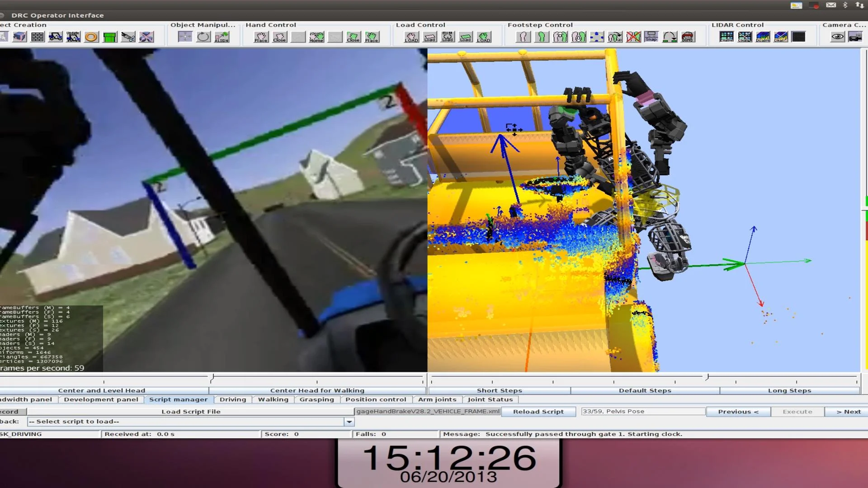Select the brick wall icon in Object Creation
The image size is (868, 488).
point(38,37)
